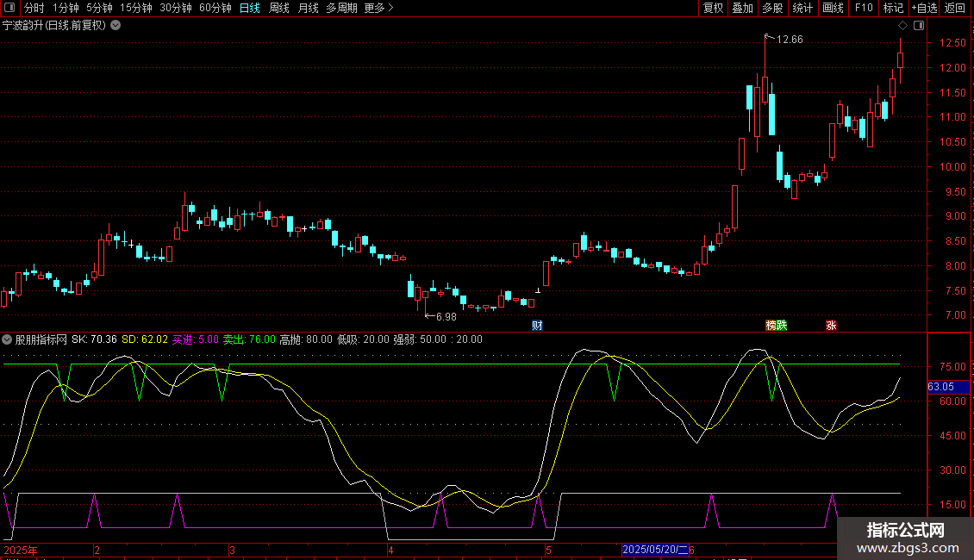This screenshot has width=974, height=560.
Task: Toggle the right side panel icon
Action: (x=919, y=26)
